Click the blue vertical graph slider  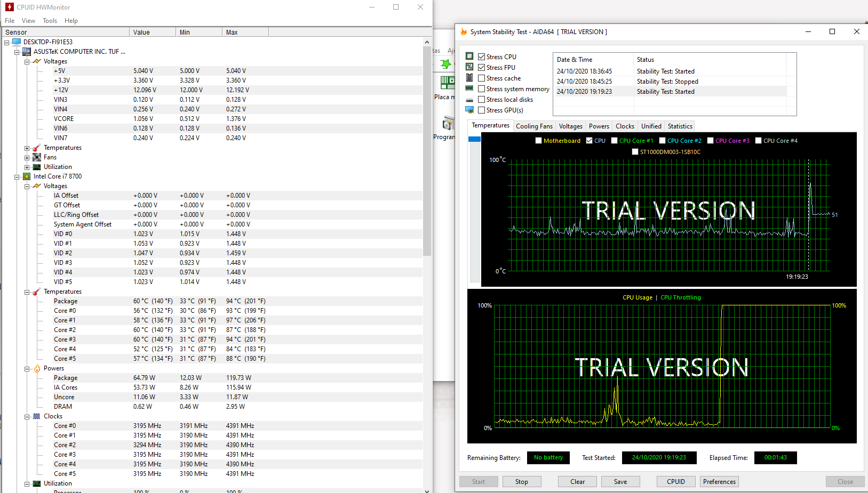point(474,139)
